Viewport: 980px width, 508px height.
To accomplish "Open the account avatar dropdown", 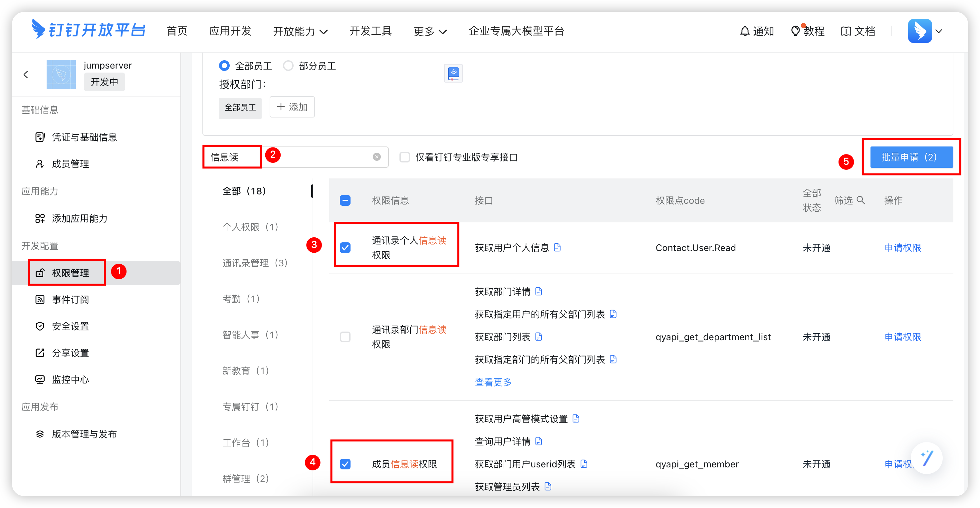I will [x=925, y=31].
